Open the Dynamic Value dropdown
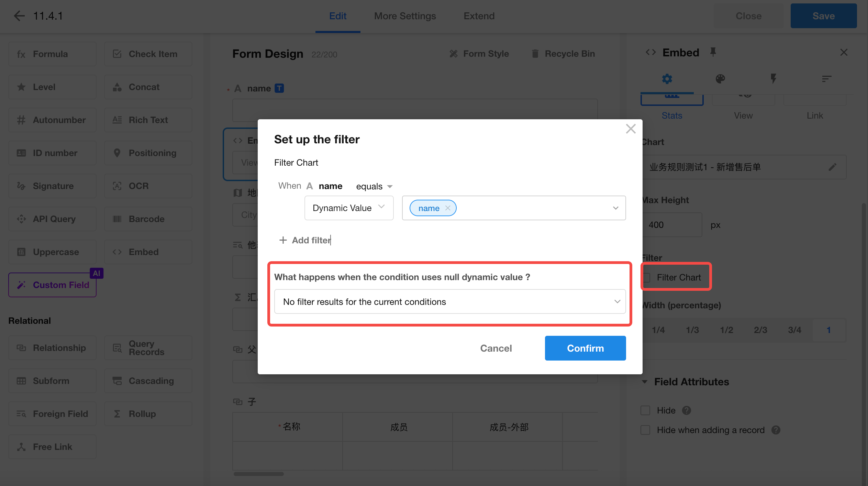This screenshot has width=868, height=486. pyautogui.click(x=349, y=208)
